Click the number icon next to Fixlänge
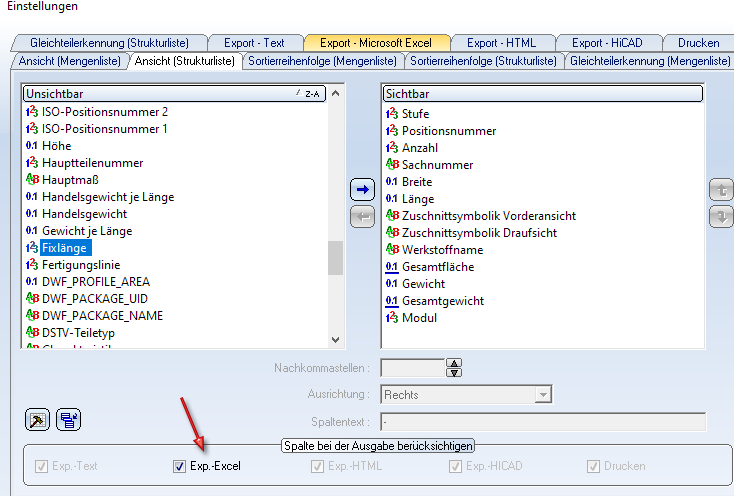 (32, 248)
